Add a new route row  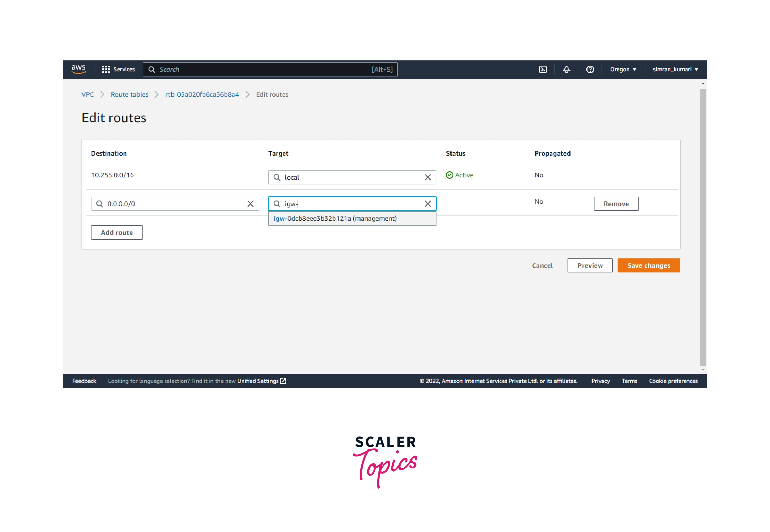[x=117, y=232]
